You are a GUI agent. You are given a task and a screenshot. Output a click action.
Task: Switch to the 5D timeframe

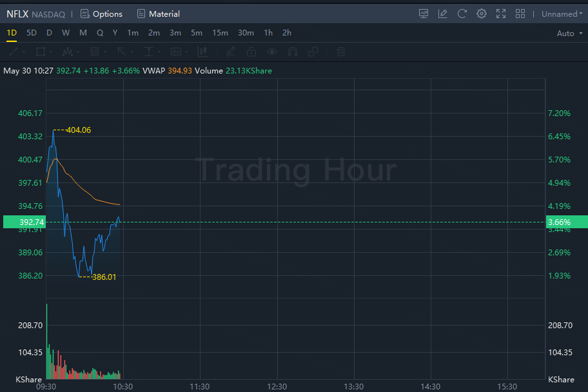click(x=32, y=33)
